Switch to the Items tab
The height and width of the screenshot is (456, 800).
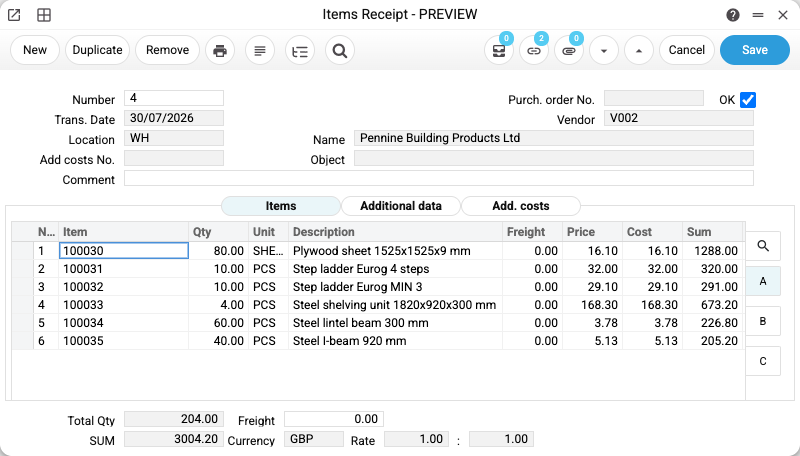(281, 206)
